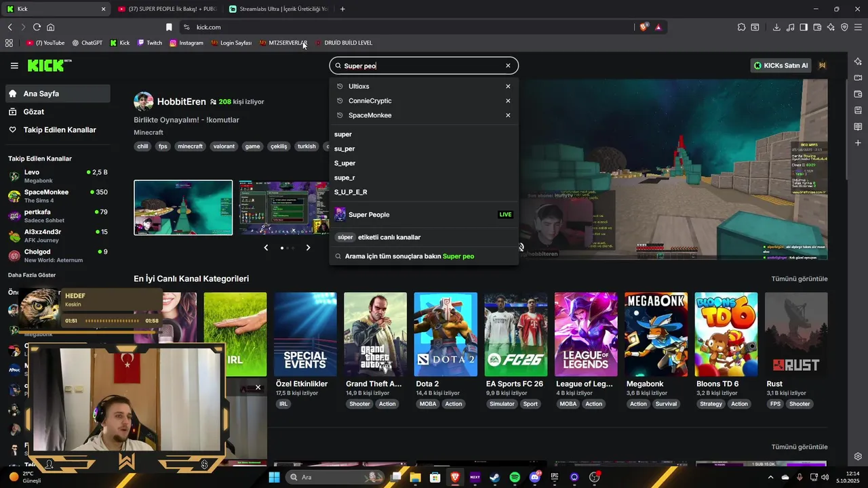Image resolution: width=868 pixels, height=488 pixels.
Task: Open the browser main menu
Action: click(858, 27)
